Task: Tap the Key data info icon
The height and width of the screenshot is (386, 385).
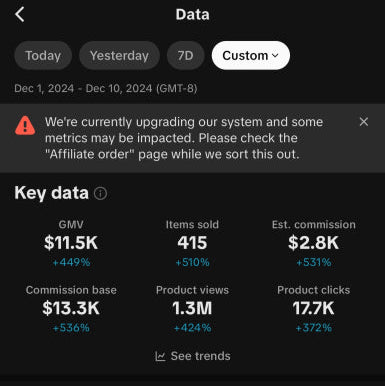Action: (x=100, y=193)
